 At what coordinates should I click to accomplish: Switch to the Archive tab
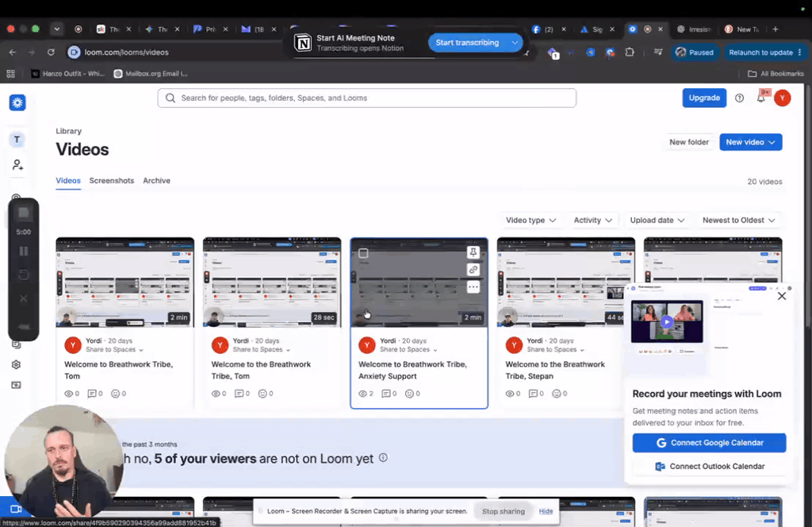(x=156, y=180)
